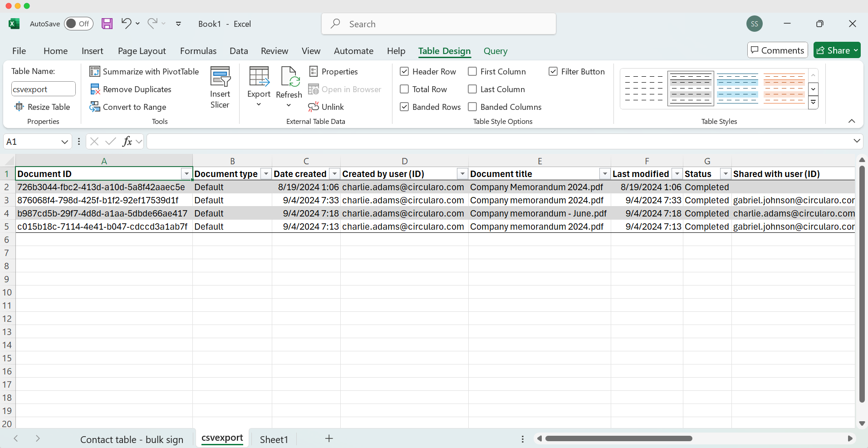Switch to the Formulas ribbon tab
The height and width of the screenshot is (448, 868).
click(x=198, y=51)
